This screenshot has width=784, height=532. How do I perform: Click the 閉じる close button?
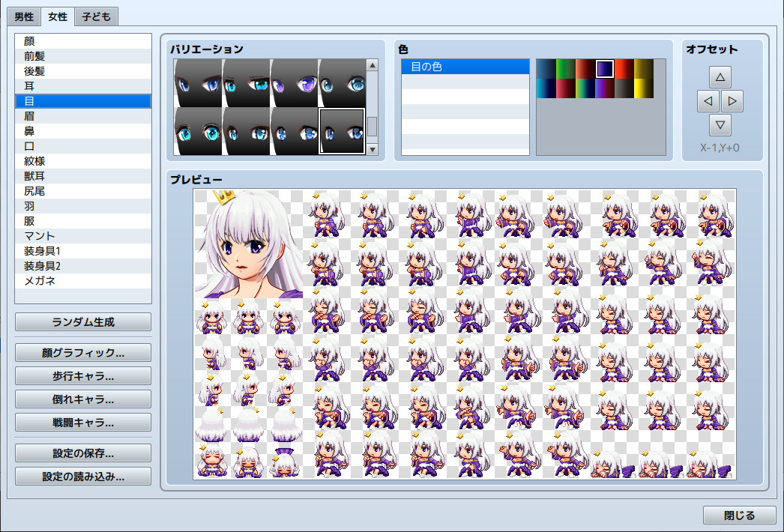point(738,516)
